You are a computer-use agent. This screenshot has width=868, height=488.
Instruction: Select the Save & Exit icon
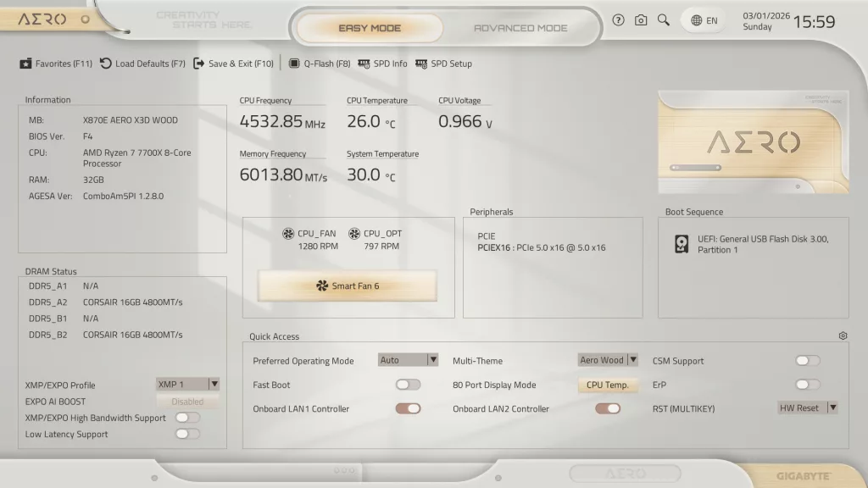(197, 63)
